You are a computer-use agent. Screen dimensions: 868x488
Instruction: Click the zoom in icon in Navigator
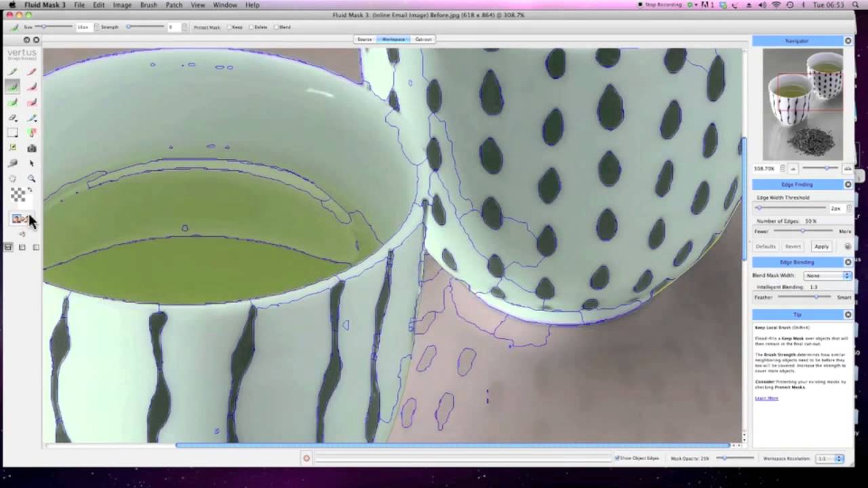click(x=847, y=168)
